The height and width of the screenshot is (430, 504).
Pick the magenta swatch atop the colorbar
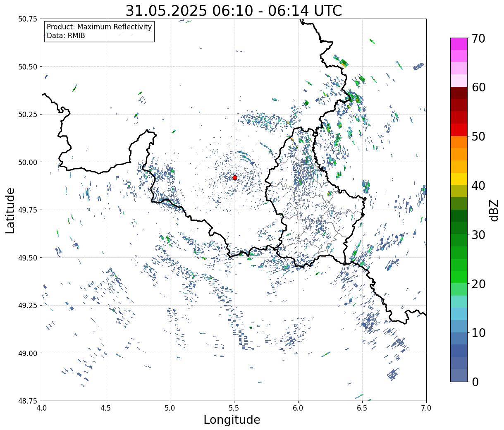[x=459, y=44]
